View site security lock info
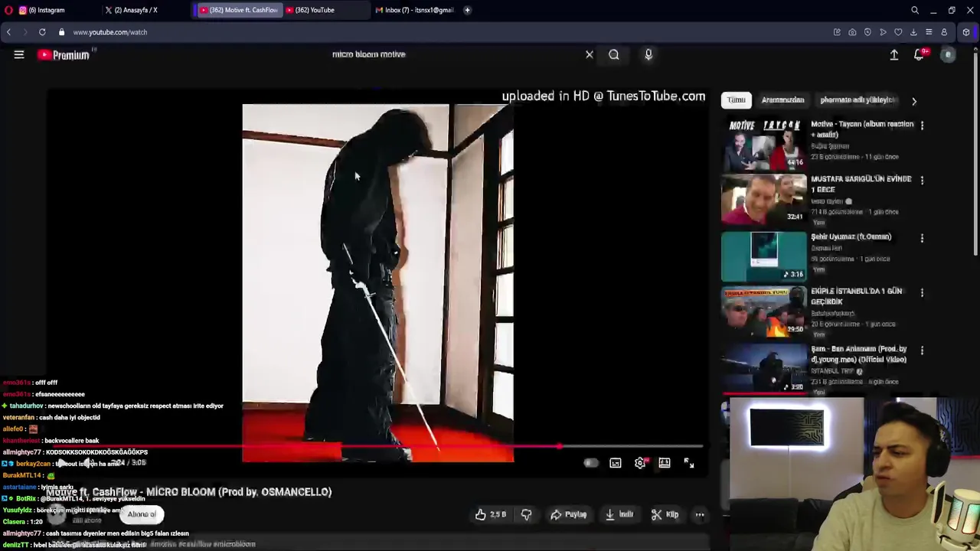This screenshot has width=980, height=551. click(61, 32)
